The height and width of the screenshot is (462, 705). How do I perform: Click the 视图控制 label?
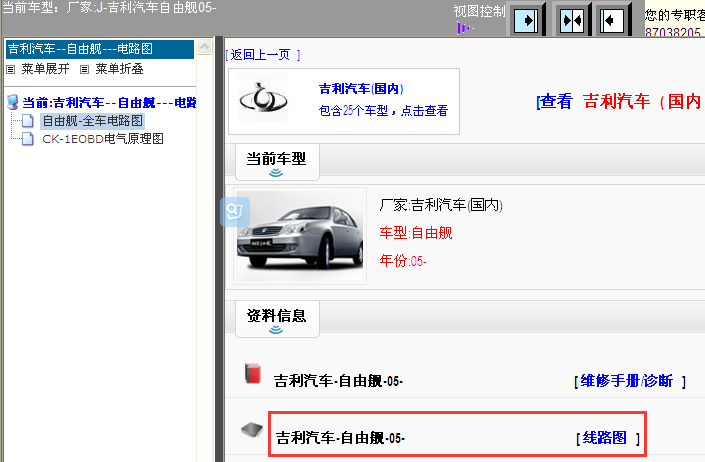(x=480, y=11)
